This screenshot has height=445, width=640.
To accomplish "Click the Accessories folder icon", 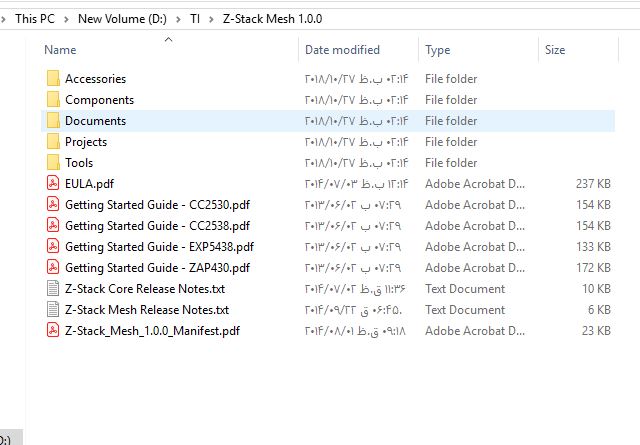I will pyautogui.click(x=53, y=78).
